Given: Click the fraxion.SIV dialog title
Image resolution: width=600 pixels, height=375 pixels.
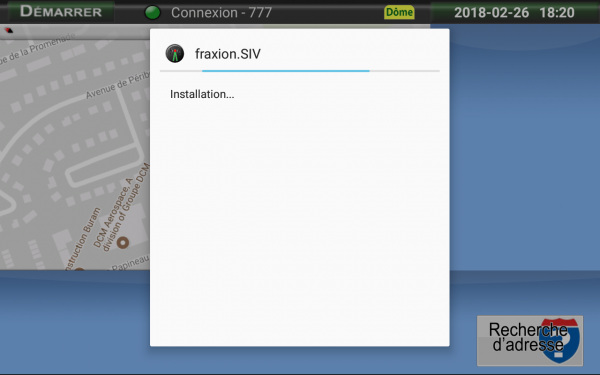Looking at the screenshot, I should click(x=228, y=54).
